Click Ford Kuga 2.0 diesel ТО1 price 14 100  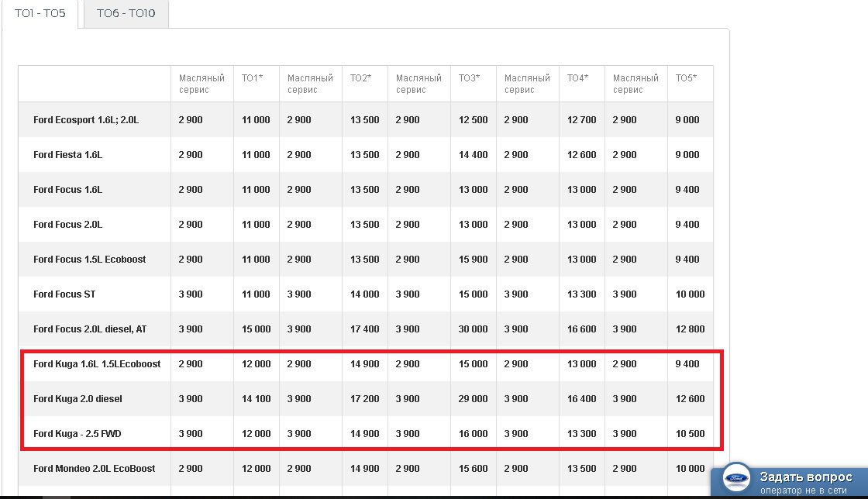256,398
